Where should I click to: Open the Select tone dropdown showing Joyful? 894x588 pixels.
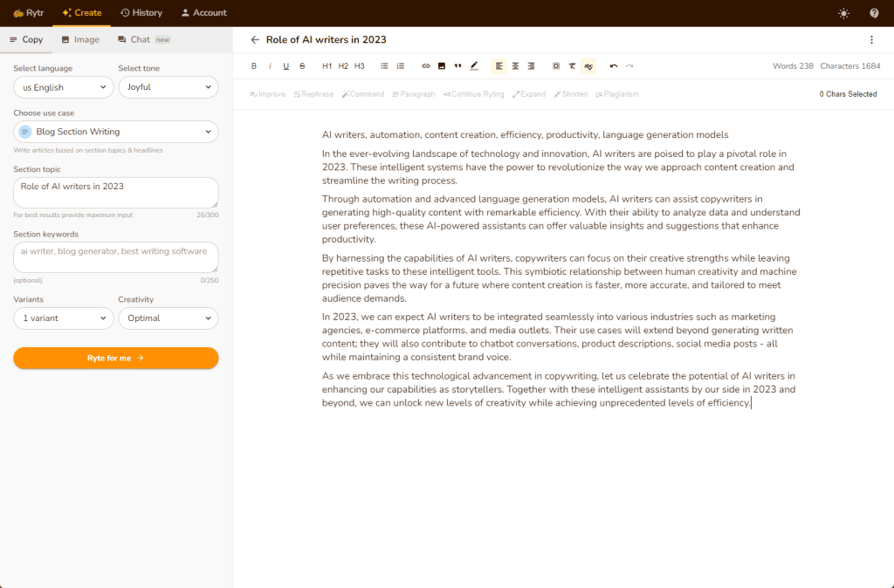coord(168,87)
